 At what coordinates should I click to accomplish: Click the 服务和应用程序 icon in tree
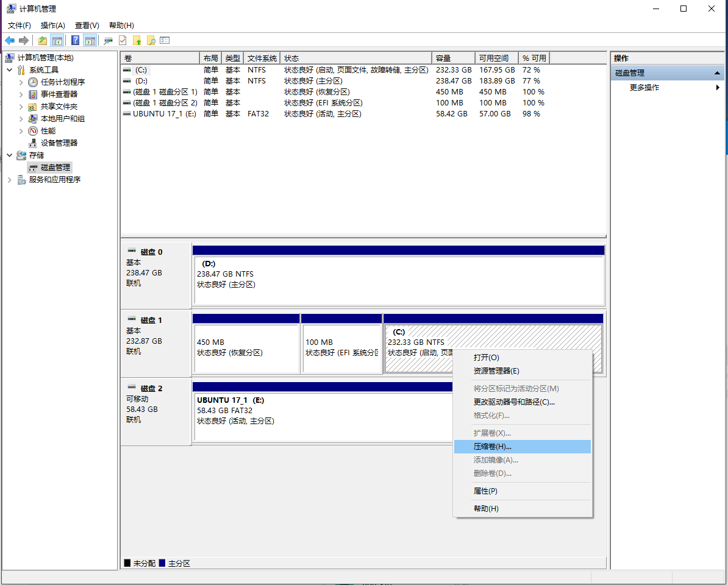(x=21, y=180)
